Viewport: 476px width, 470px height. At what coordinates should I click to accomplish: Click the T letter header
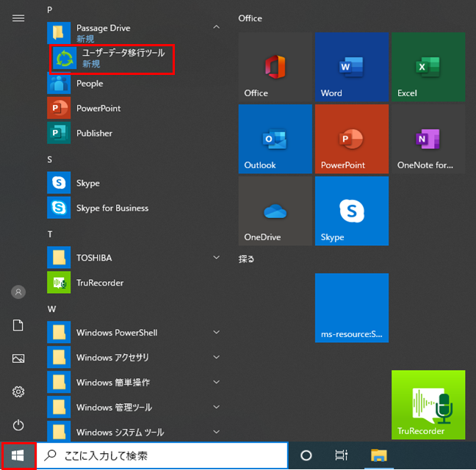tap(50, 234)
